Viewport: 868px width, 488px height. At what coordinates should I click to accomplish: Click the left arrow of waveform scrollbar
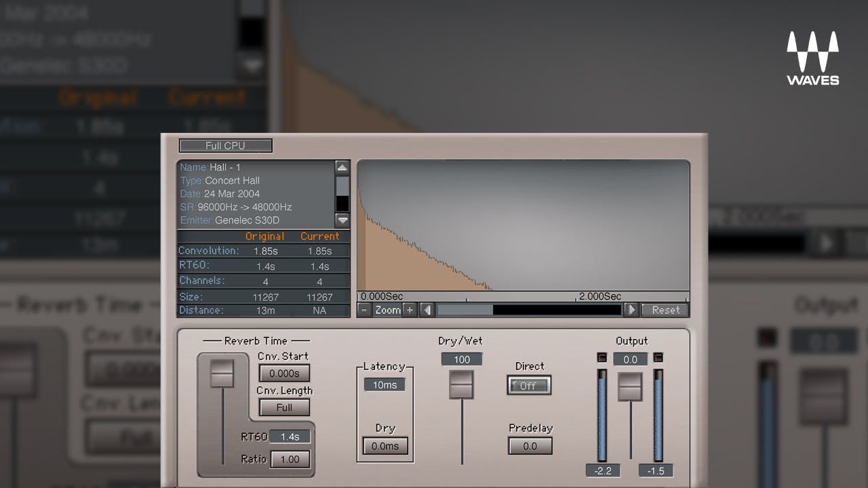[x=427, y=310]
